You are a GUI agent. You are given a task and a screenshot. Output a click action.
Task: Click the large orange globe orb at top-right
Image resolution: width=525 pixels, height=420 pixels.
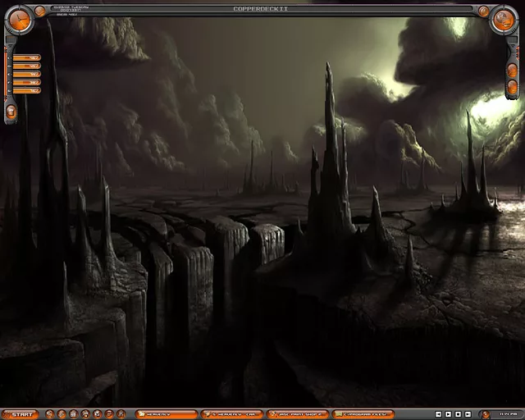pos(504,20)
